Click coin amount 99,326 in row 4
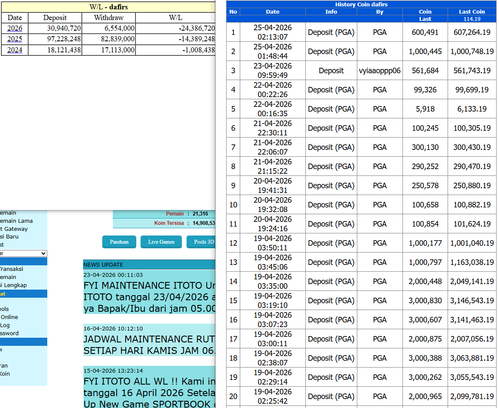Viewport: 500px width, 408px height. (425, 90)
